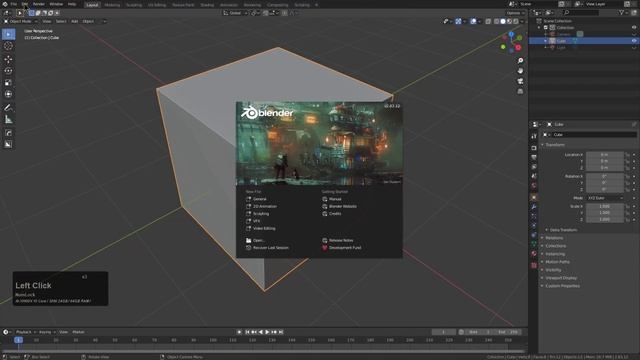Select the Select Box tool
640x360 pixels.
point(8,34)
